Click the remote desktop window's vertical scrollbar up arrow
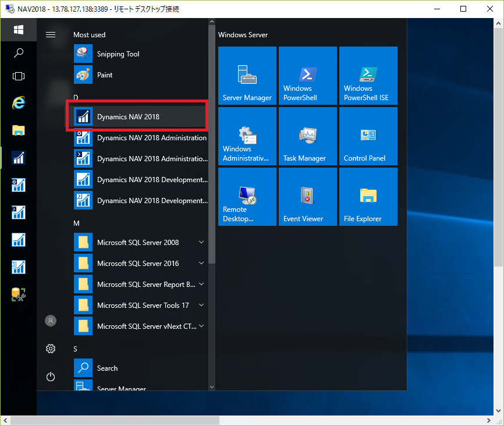The width and height of the screenshot is (504, 426). point(498,23)
